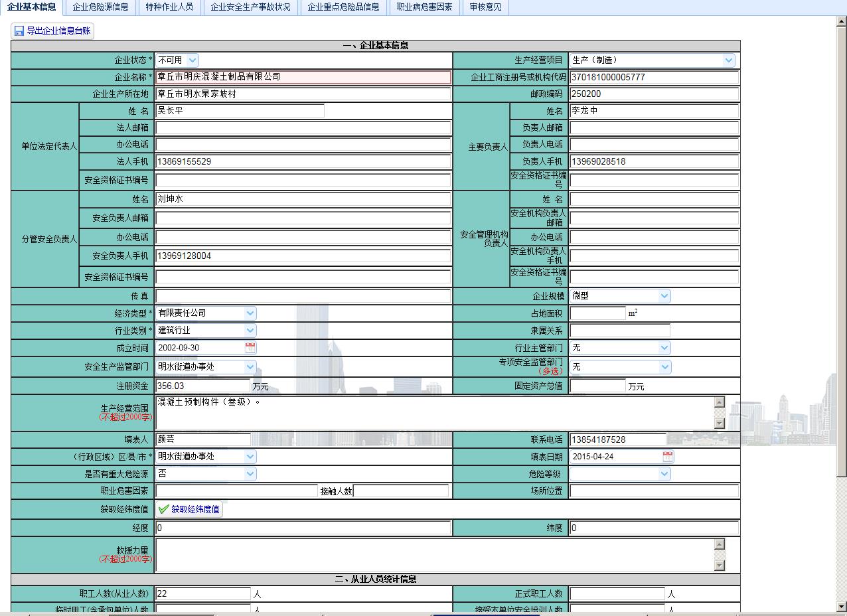Image resolution: width=847 pixels, height=616 pixels.
Task: Focus the 职工人数(从业人数) input field
Action: (x=203, y=594)
